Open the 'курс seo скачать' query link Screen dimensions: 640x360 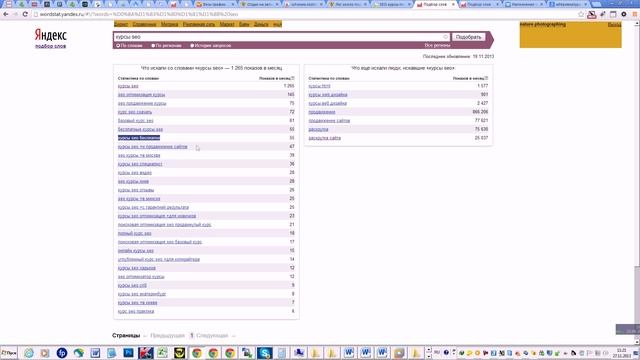click(x=135, y=112)
